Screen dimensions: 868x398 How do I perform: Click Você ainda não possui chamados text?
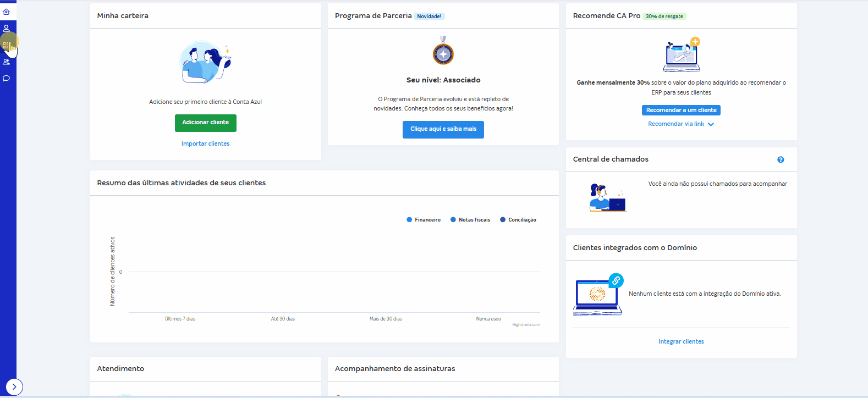(x=717, y=184)
